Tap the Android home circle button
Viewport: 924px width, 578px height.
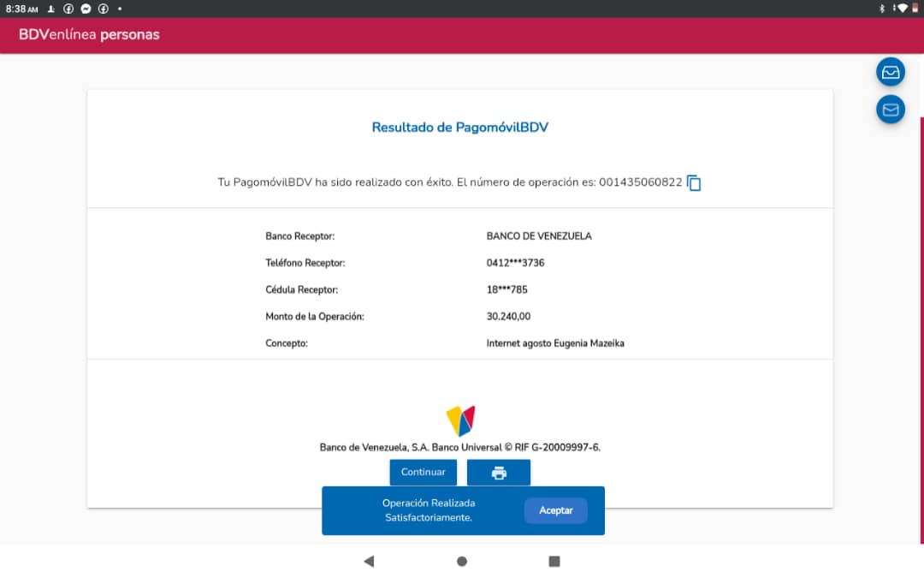coord(462,561)
